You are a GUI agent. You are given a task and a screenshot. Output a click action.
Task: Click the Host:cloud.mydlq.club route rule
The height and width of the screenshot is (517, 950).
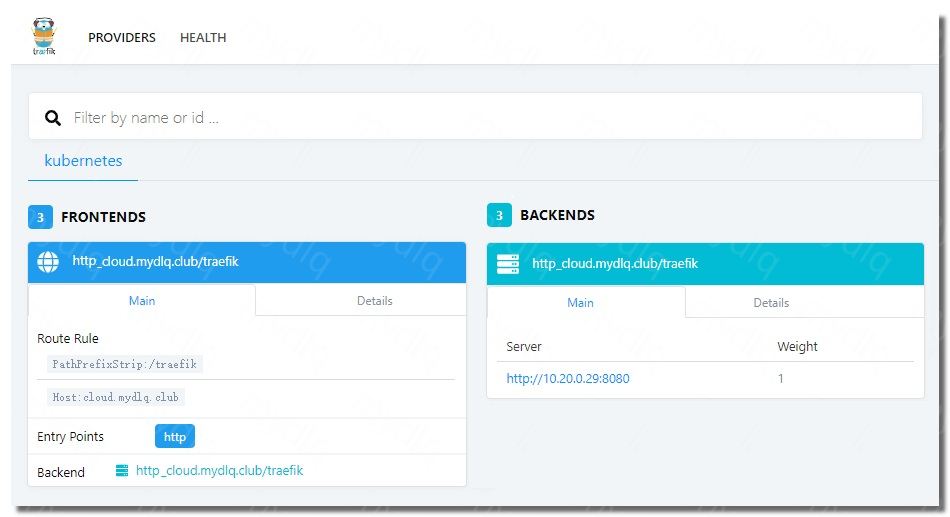[x=116, y=397]
